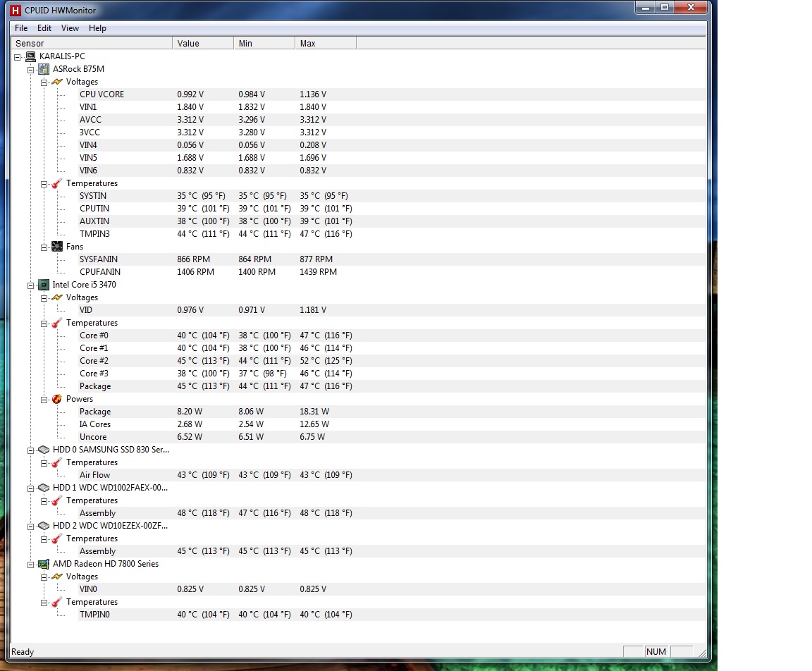Open the File menu
This screenshot has width=812, height=671.
21,28
